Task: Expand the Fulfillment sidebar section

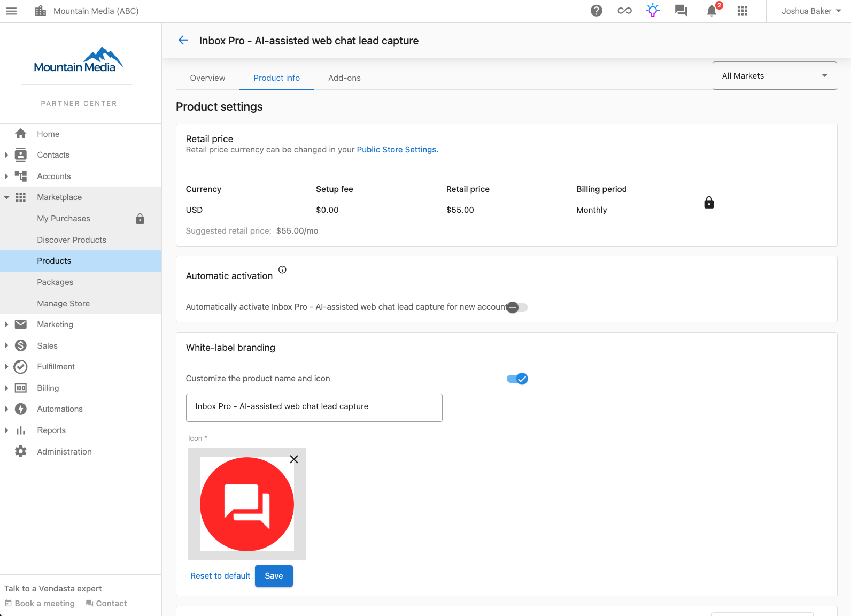Action: 6,367
